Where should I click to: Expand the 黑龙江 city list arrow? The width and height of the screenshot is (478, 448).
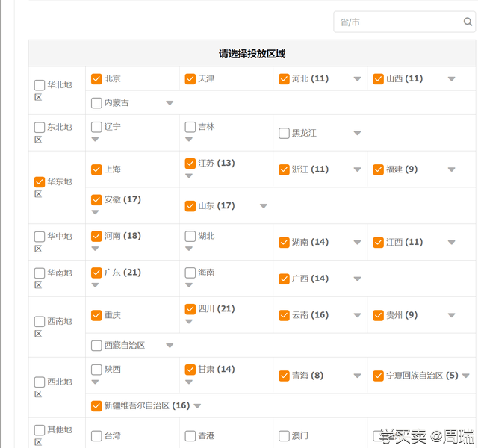pyautogui.click(x=357, y=133)
